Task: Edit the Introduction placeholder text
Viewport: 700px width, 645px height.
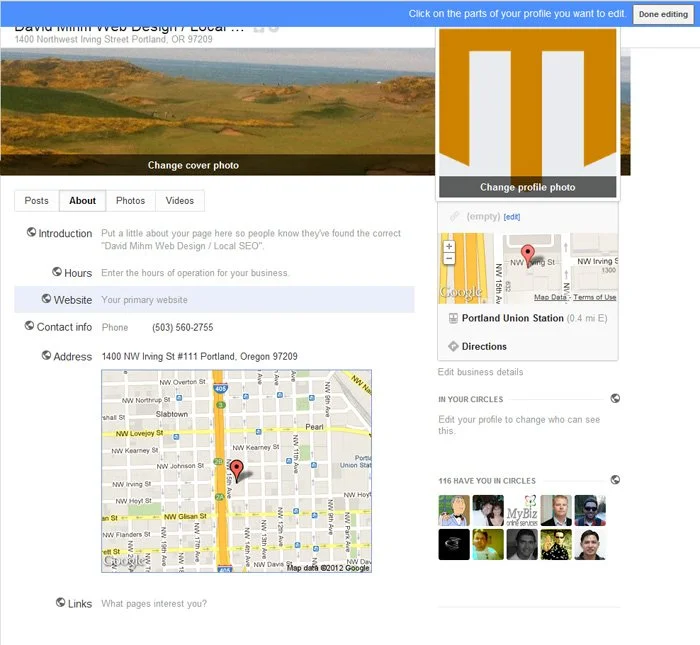Action: pos(251,240)
